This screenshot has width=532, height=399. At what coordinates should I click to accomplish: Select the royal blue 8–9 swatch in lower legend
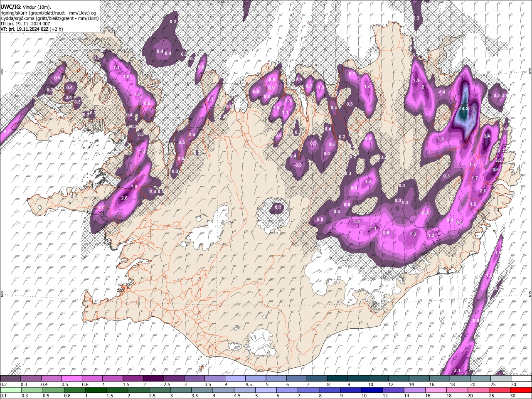(330, 390)
